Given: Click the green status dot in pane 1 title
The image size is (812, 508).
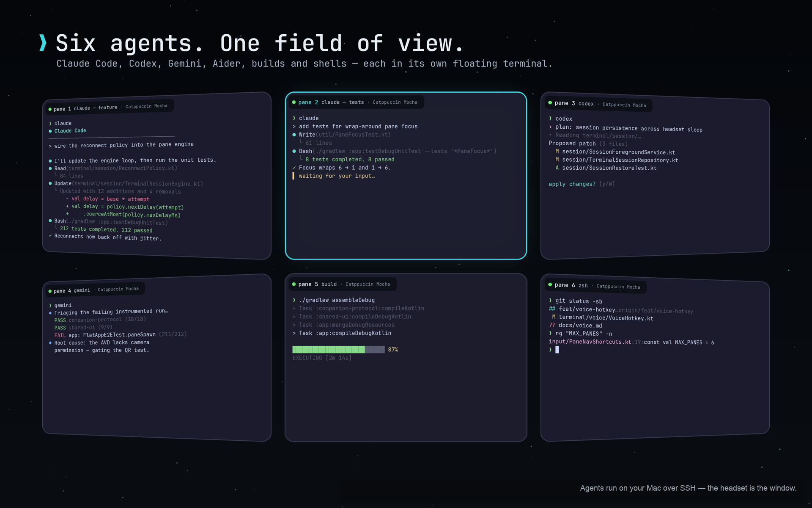Looking at the screenshot, I should tap(50, 109).
